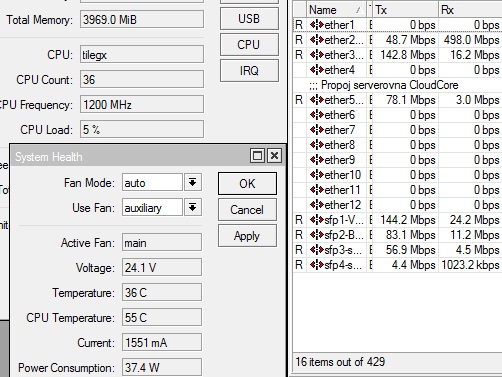The image size is (502, 377).
Task: Select Rx value 16.2 Mbps
Action: [475, 55]
